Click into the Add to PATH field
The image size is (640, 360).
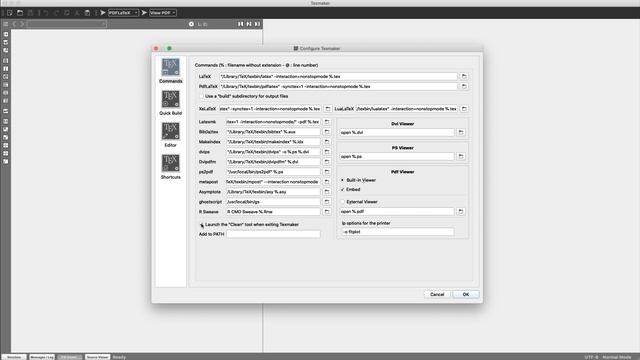(273, 234)
